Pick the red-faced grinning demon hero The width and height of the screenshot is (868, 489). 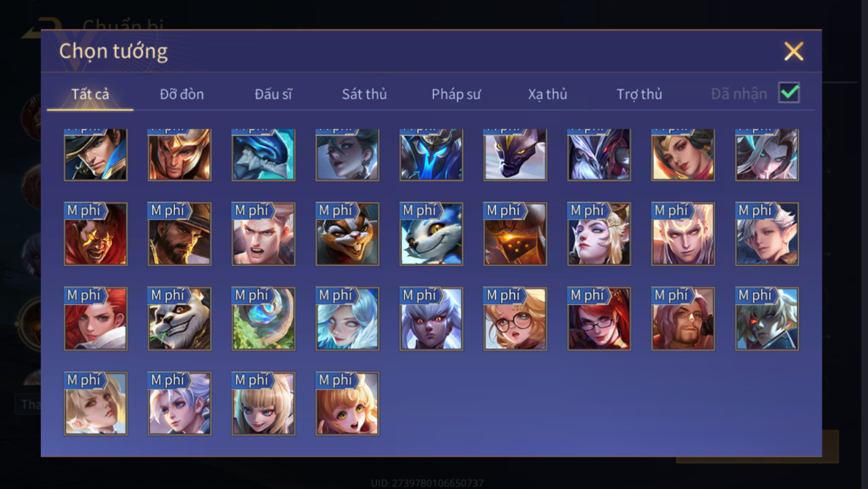pos(95,234)
